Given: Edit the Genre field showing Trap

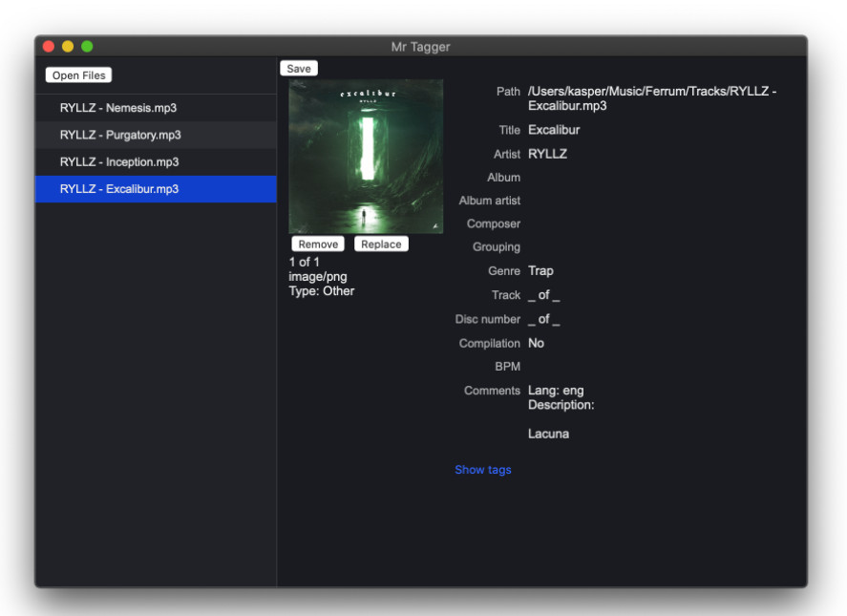Looking at the screenshot, I should [540, 271].
